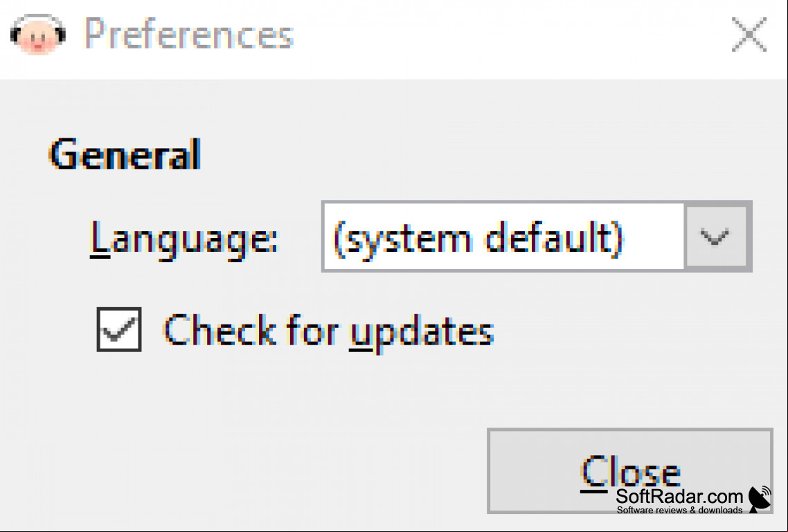The width and height of the screenshot is (788, 532).
Task: Select the General section heading
Action: coord(125,154)
